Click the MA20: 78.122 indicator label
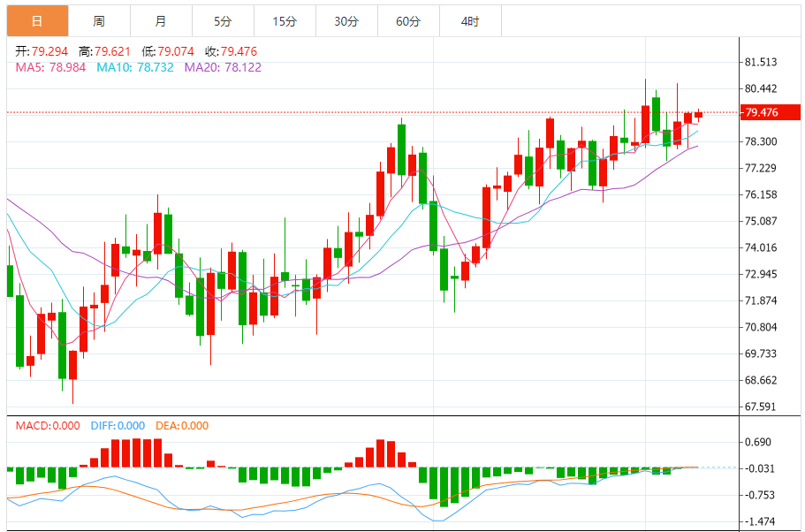This screenshot has width=805, height=532. (223, 67)
